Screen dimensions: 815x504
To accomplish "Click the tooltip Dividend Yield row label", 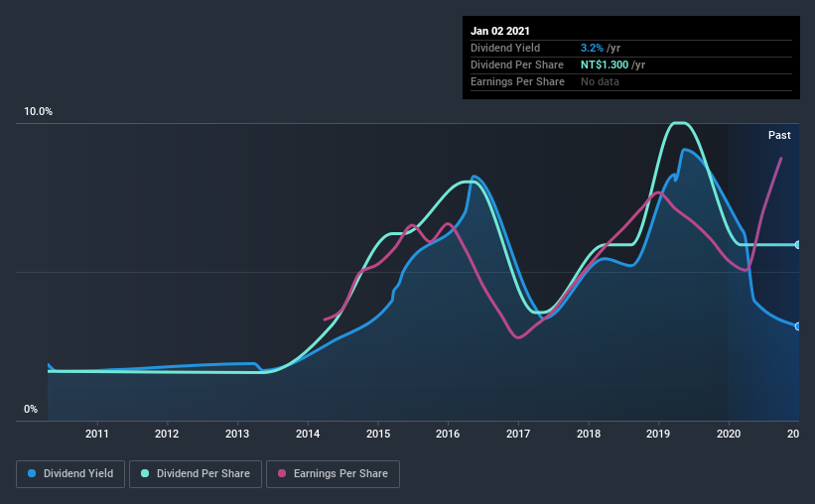I will [505, 48].
